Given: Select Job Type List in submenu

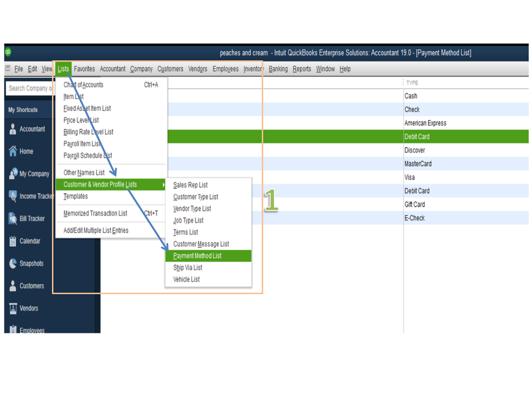Looking at the screenshot, I should coord(208,221).
